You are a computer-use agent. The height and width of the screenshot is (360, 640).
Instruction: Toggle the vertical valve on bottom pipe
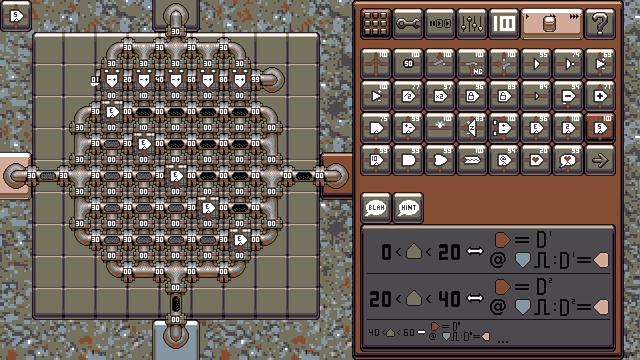pyautogui.click(x=176, y=304)
